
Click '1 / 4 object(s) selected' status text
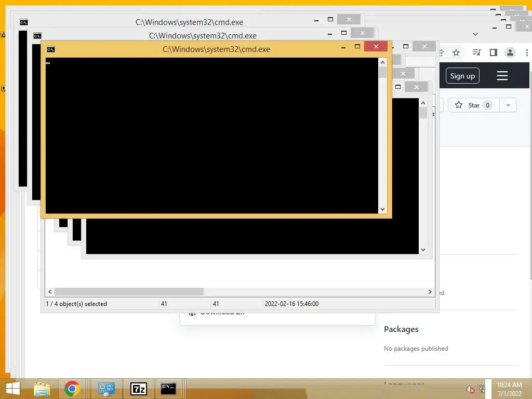pyautogui.click(x=76, y=303)
